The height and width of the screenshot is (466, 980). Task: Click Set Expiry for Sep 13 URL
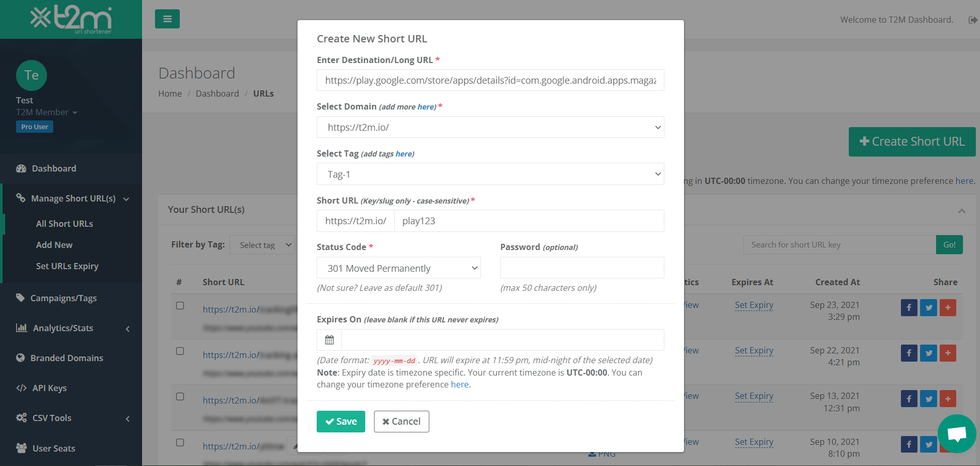point(754,396)
